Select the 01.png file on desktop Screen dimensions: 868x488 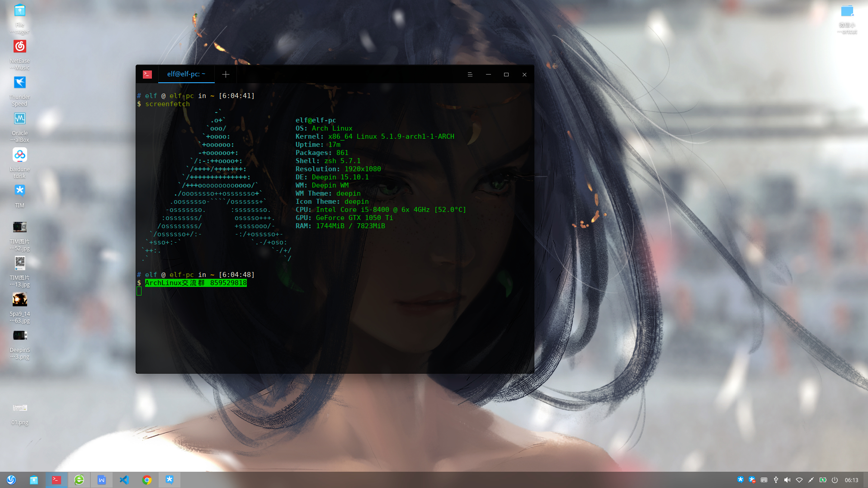click(20, 408)
